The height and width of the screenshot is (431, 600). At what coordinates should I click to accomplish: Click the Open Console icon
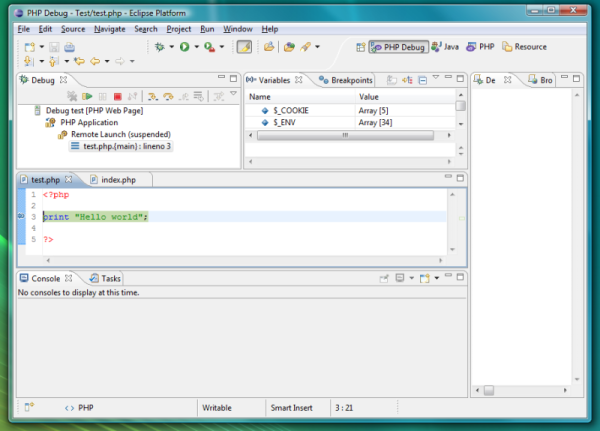coord(425,278)
